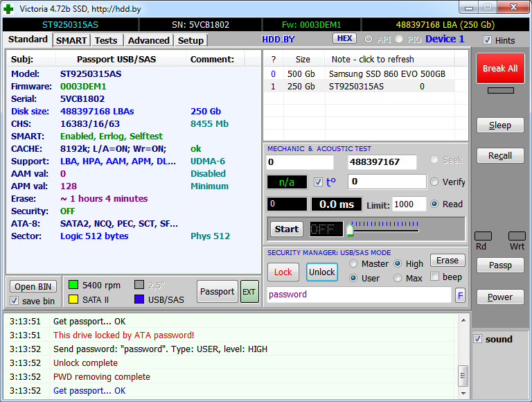Click the red Break All button
532x402 pixels.
tap(500, 68)
